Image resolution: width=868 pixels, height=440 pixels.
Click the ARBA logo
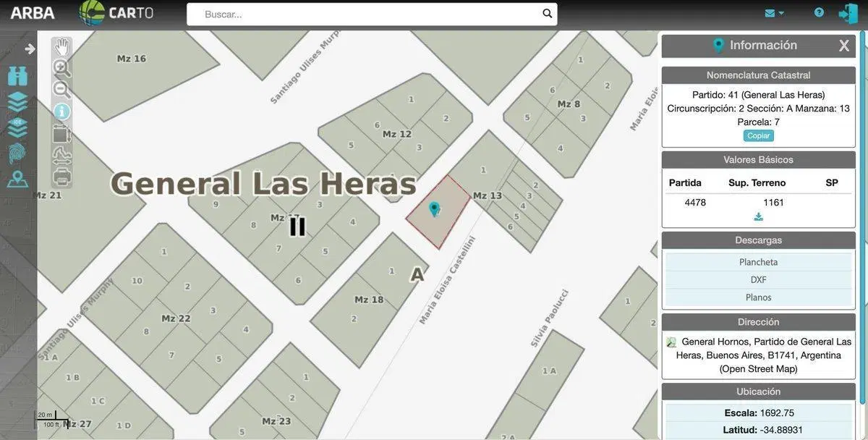point(32,13)
